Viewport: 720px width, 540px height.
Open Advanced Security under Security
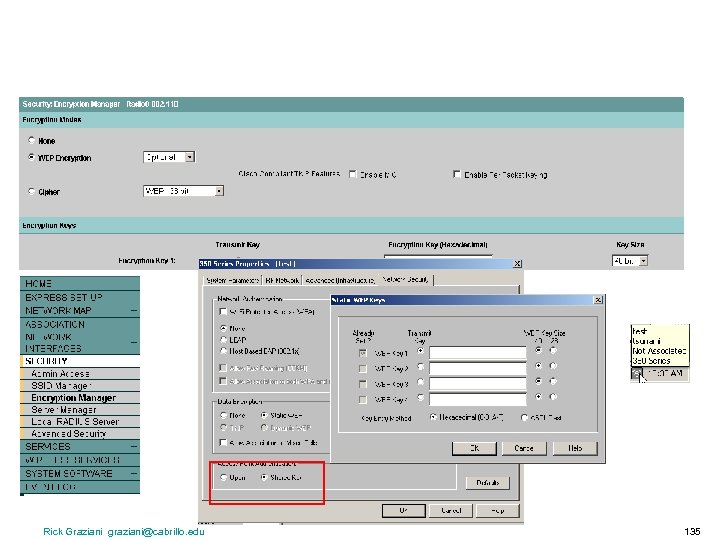click(80, 433)
